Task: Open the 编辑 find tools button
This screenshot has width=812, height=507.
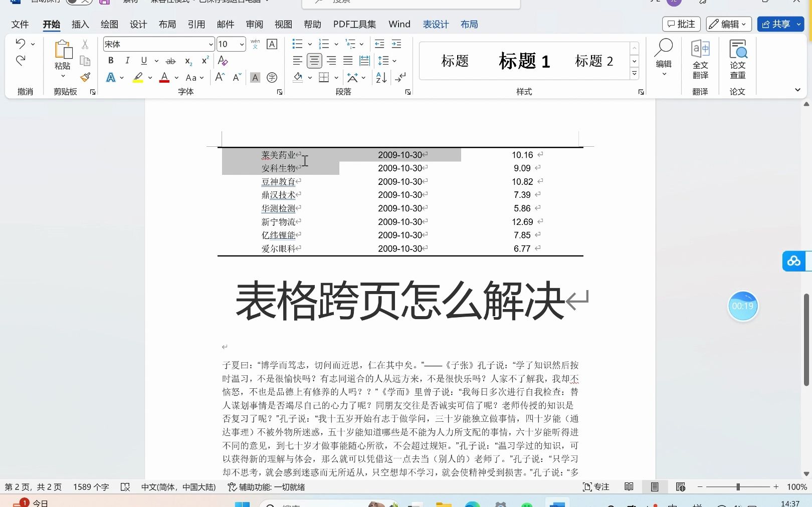Action: [x=664, y=58]
